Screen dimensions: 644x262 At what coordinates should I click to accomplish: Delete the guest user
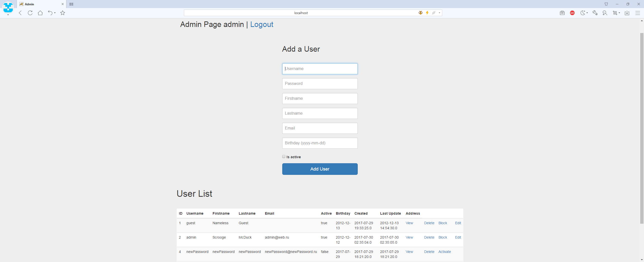[x=429, y=223]
